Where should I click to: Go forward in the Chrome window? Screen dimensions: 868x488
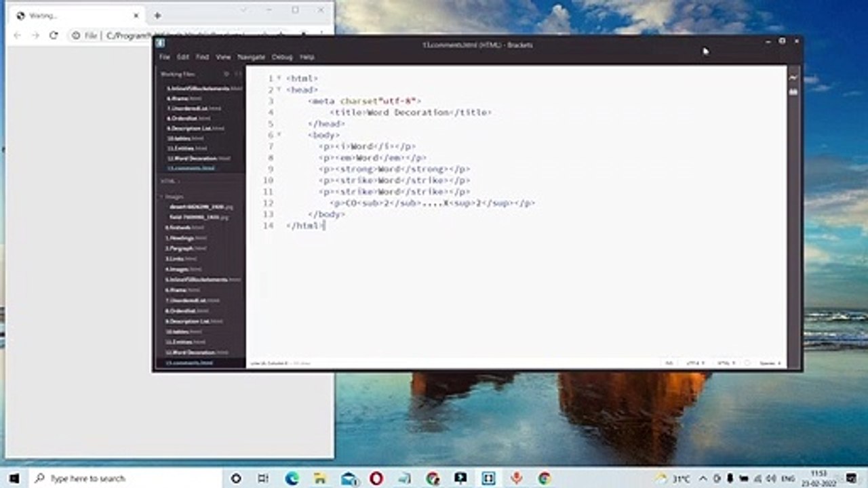point(35,35)
